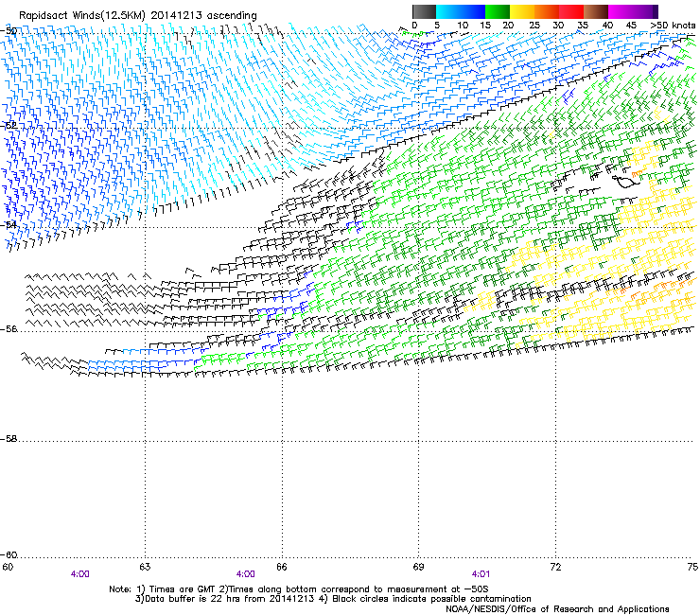The image size is (700, 615).
Task: Pick the green 15-20 knots legend segment
Action: [498, 11]
